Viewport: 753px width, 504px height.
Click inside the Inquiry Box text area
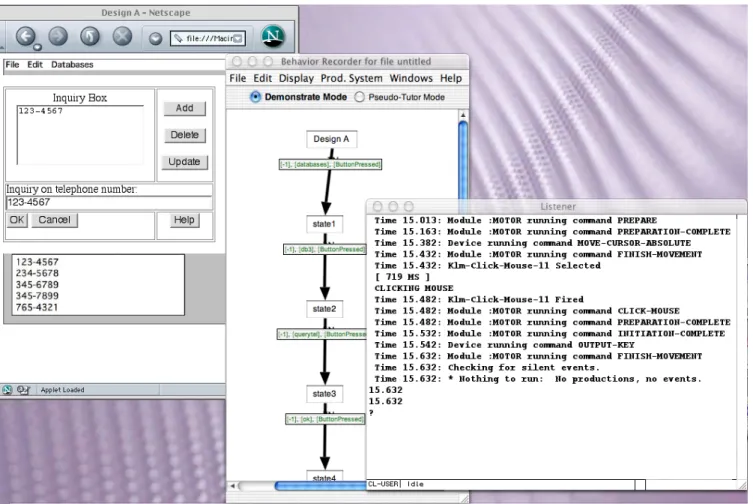(80, 135)
